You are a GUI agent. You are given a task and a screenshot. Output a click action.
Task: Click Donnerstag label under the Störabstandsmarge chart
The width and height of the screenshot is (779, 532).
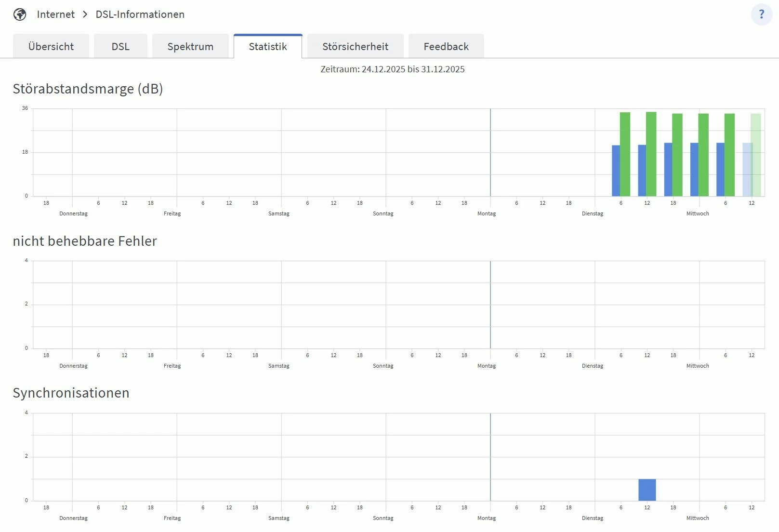74,213
